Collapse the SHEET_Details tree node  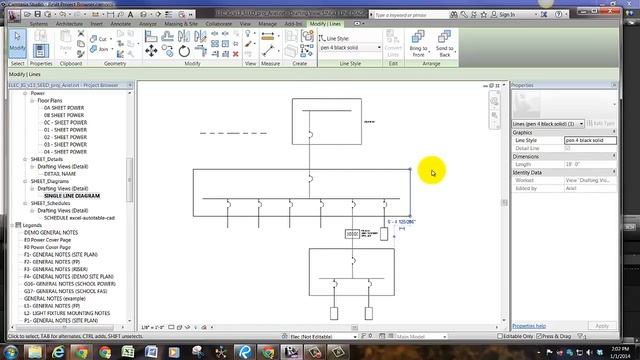[25, 159]
